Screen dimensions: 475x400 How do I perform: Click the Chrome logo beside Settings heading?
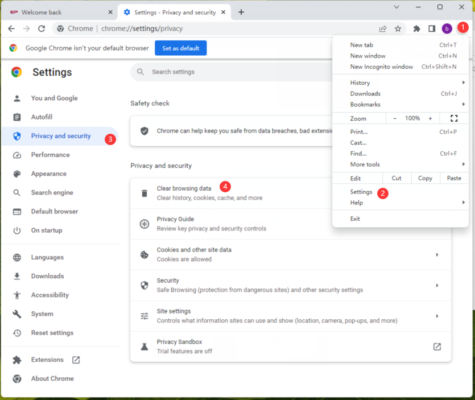16,72
